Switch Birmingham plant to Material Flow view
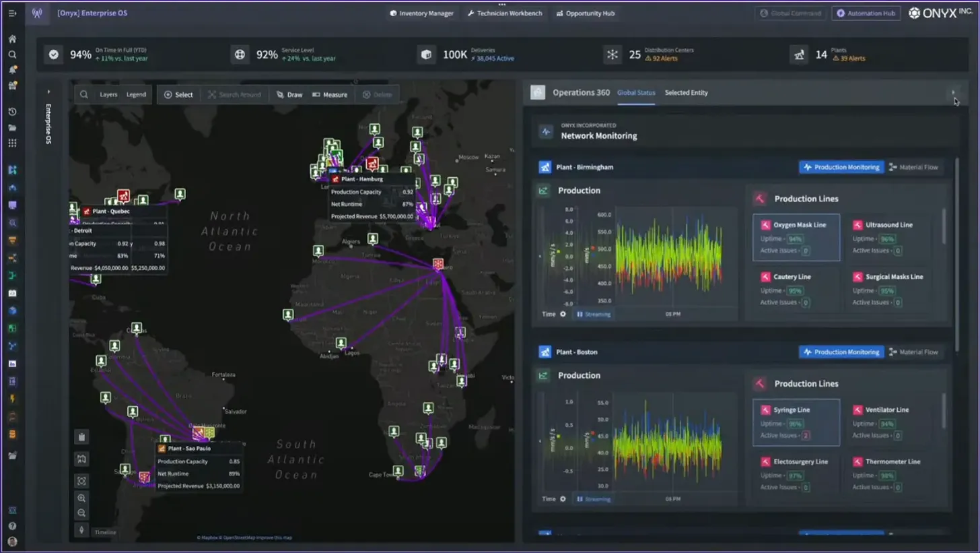980x553 pixels. [913, 167]
